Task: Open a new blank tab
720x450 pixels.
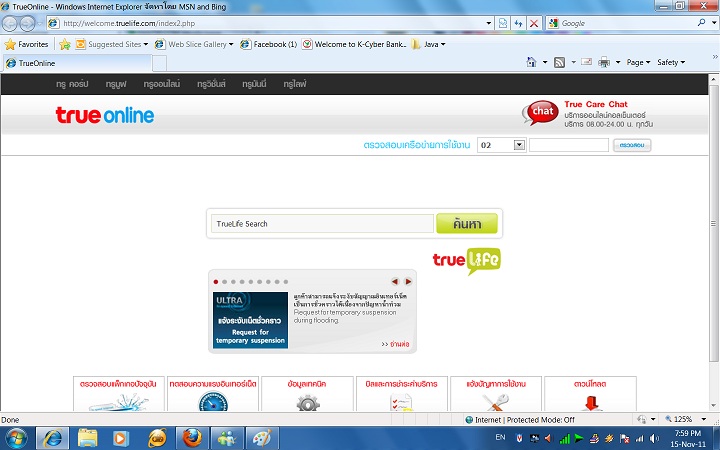Action: coord(159,63)
